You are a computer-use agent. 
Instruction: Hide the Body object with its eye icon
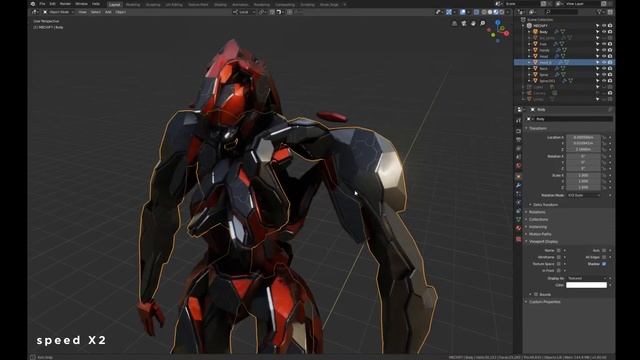pyautogui.click(x=604, y=31)
